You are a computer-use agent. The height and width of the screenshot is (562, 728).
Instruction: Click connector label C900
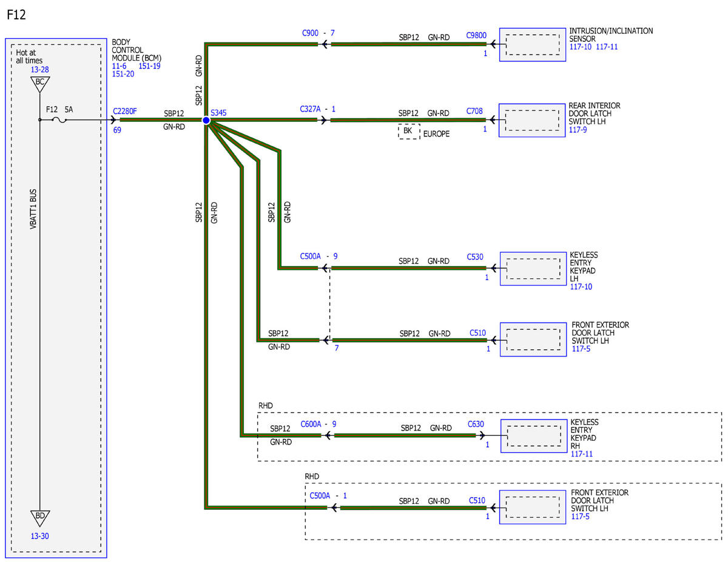click(310, 32)
